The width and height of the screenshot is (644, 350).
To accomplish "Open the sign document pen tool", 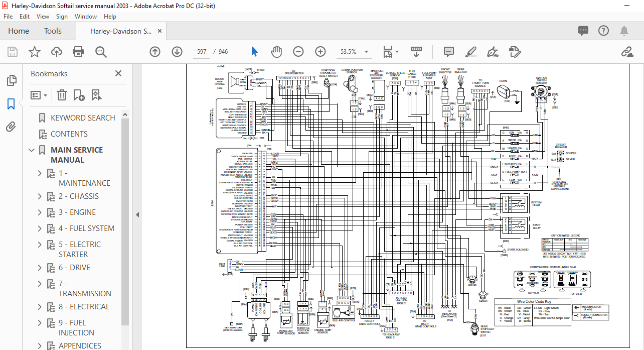I will tap(493, 52).
